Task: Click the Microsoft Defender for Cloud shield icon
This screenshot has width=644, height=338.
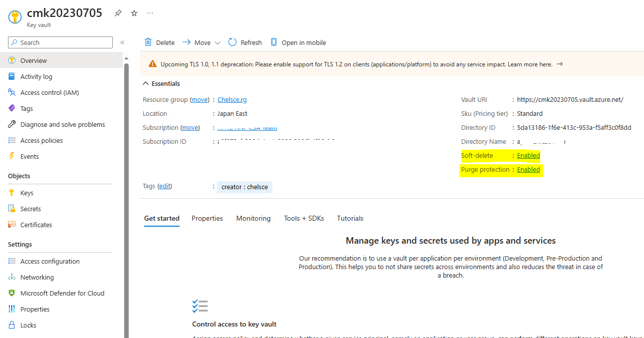Action: point(12,293)
